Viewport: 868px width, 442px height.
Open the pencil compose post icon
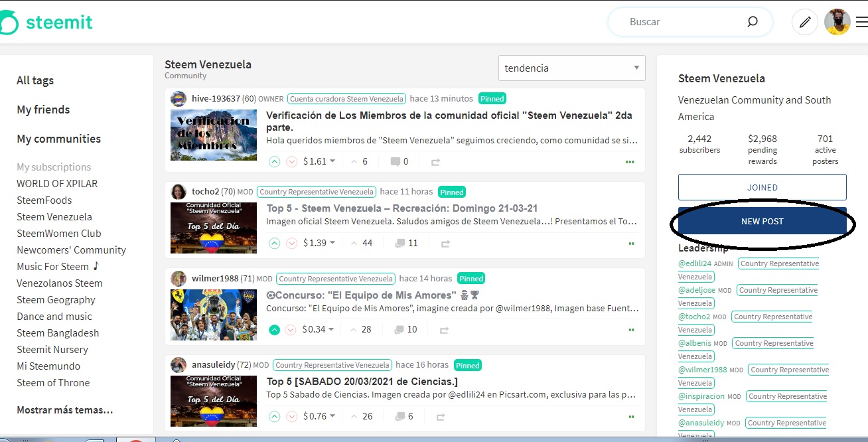[805, 23]
